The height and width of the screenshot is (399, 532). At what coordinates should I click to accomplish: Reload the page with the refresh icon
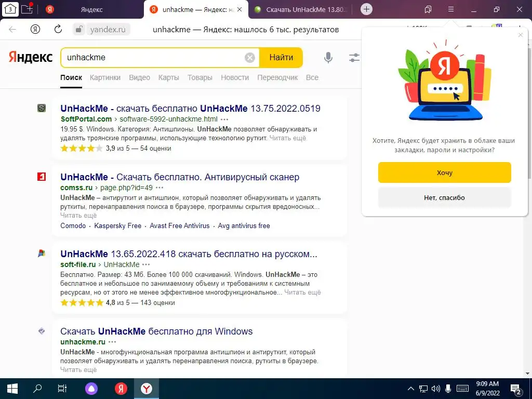(x=58, y=29)
